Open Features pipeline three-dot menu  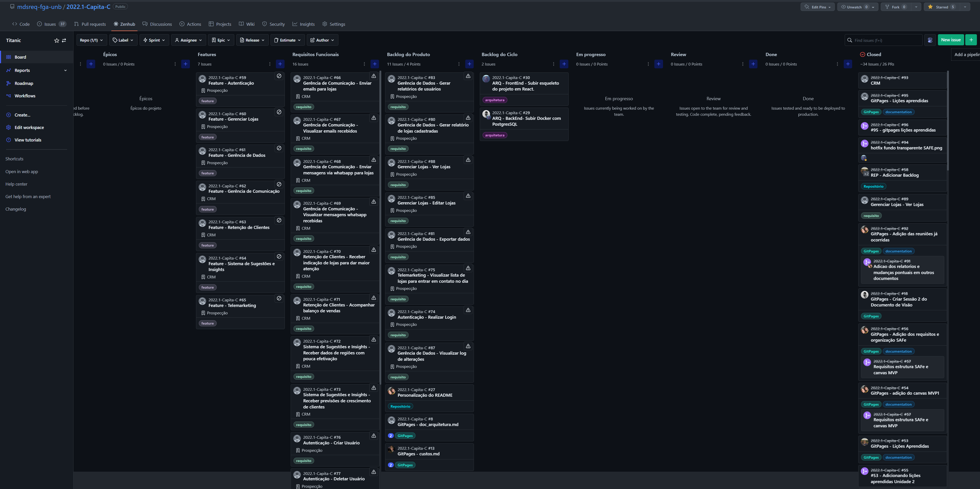click(269, 64)
